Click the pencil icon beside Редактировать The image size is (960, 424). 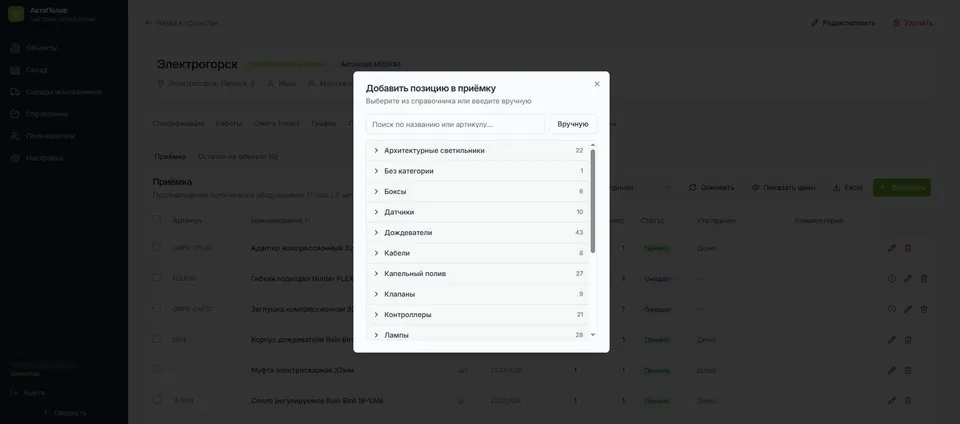814,23
